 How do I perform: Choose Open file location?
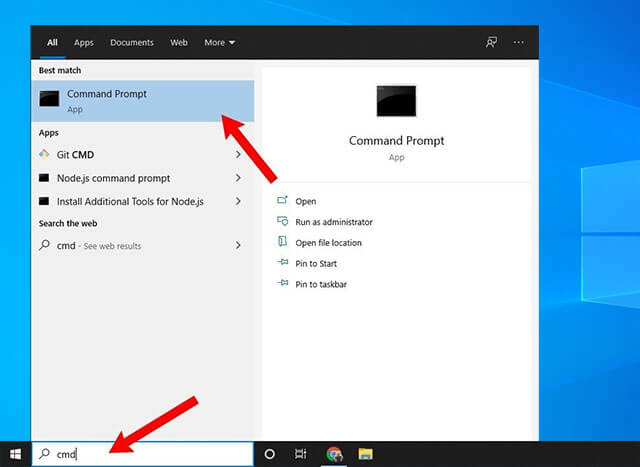click(x=329, y=243)
